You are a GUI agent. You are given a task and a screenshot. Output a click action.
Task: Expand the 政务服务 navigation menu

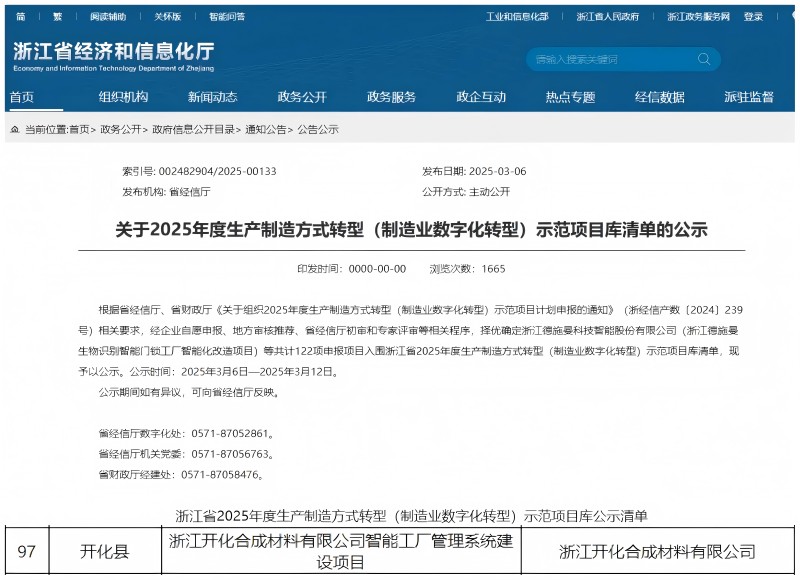(391, 97)
